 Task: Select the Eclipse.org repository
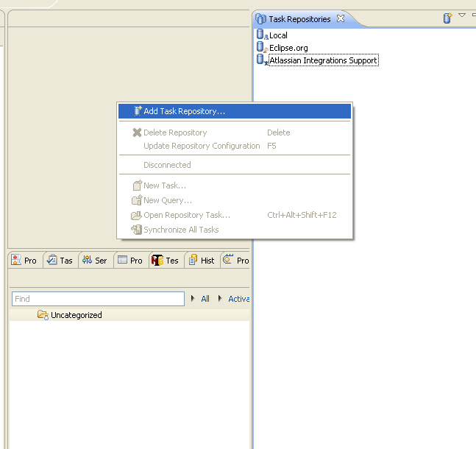(288, 48)
